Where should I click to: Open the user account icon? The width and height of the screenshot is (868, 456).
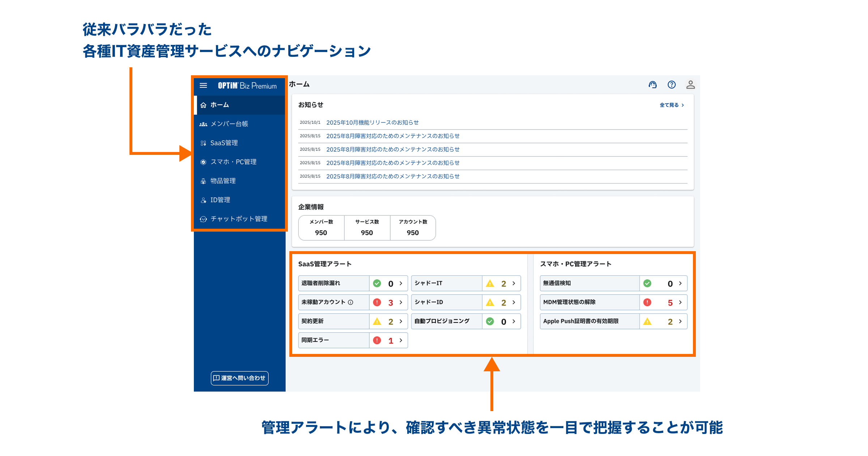(x=690, y=85)
